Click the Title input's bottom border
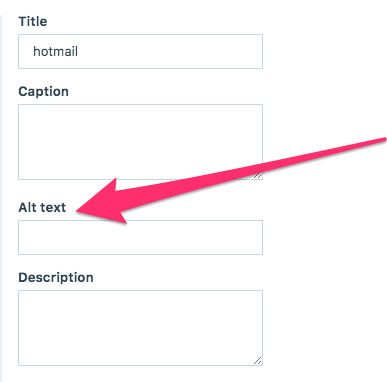 coord(140,68)
